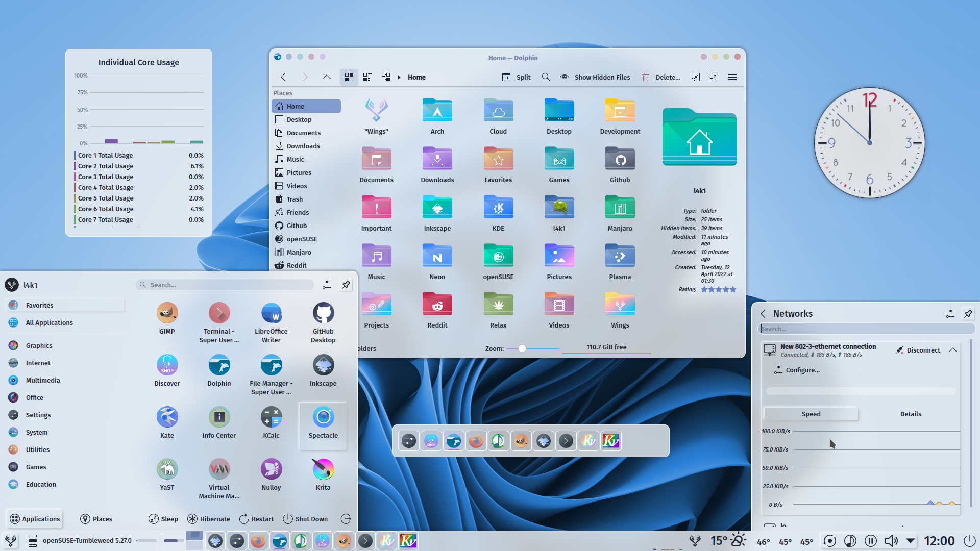Collapse the ethernet connection details chevron
This screenshot has height=551, width=980.
pos(952,350)
